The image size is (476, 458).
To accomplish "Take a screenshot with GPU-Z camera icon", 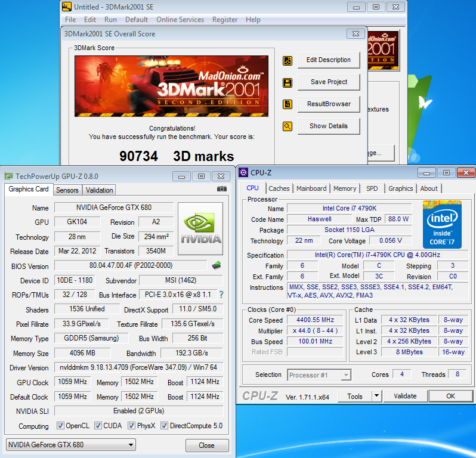I will tap(222, 189).
